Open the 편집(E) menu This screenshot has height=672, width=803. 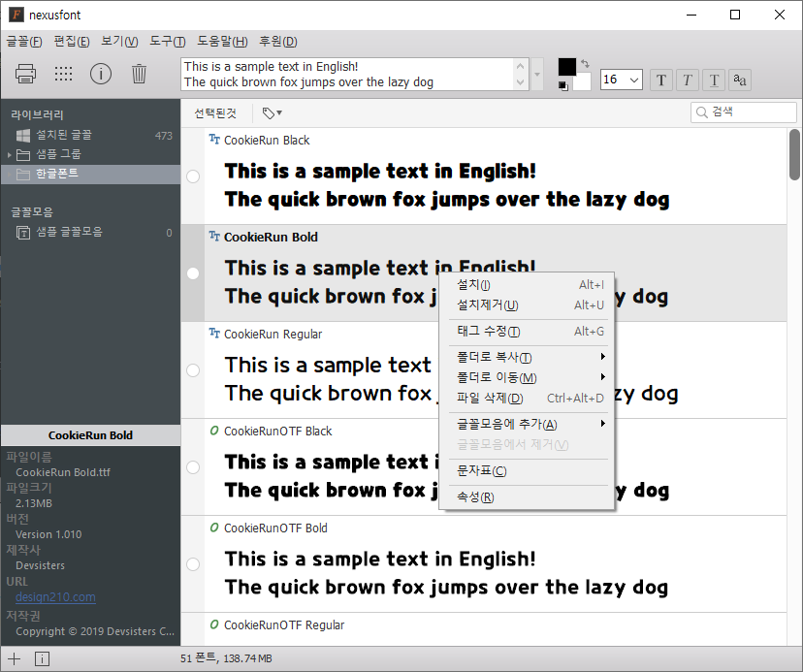tap(72, 42)
